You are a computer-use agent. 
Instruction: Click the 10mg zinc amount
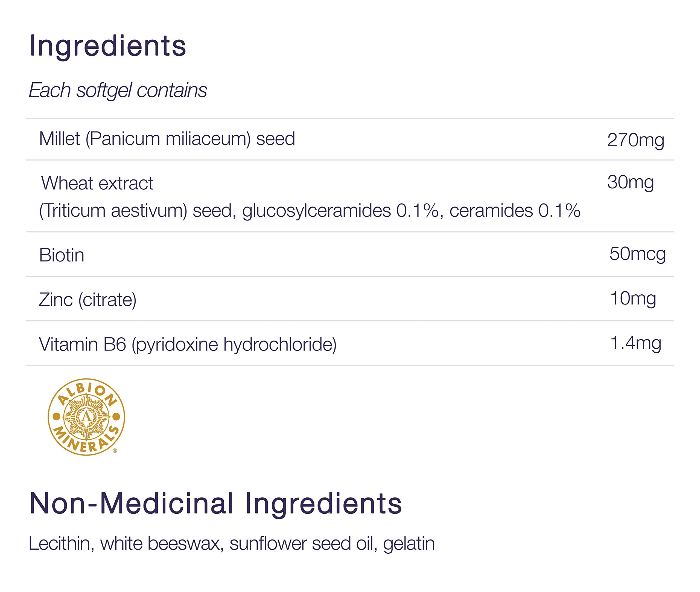633,299
